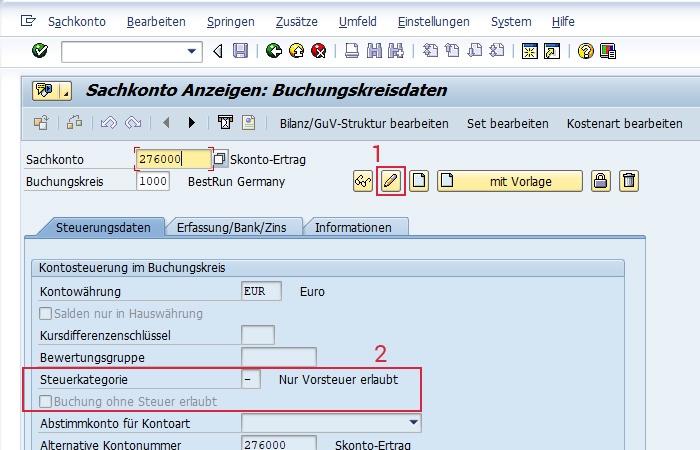This screenshot has width=700, height=450.
Task: Click the Sachkonto field with 276000
Action: point(174,159)
